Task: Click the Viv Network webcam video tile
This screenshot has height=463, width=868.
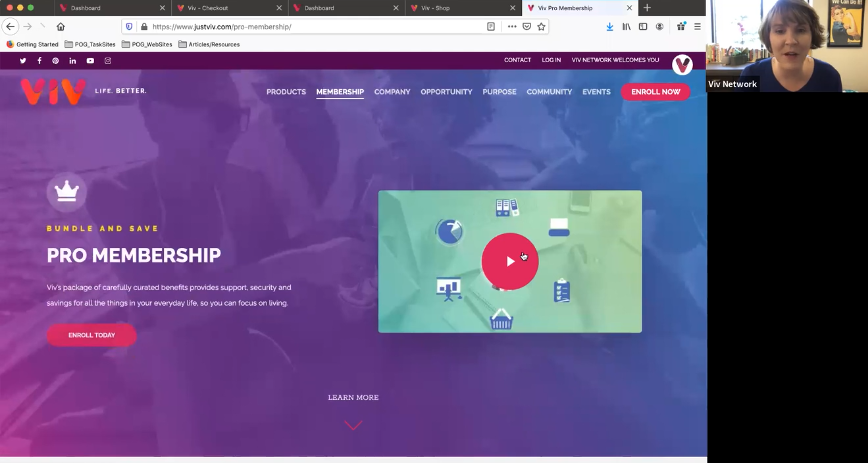Action: [x=787, y=46]
